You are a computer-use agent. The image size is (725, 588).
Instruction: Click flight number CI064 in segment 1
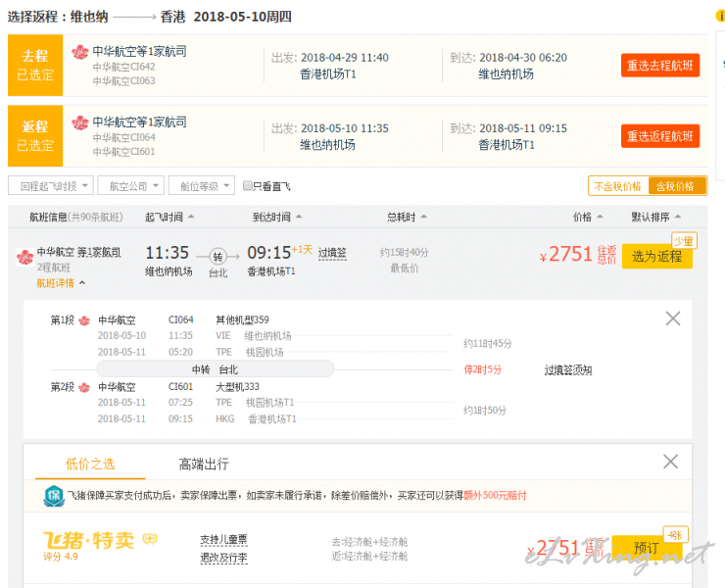pyautogui.click(x=181, y=319)
